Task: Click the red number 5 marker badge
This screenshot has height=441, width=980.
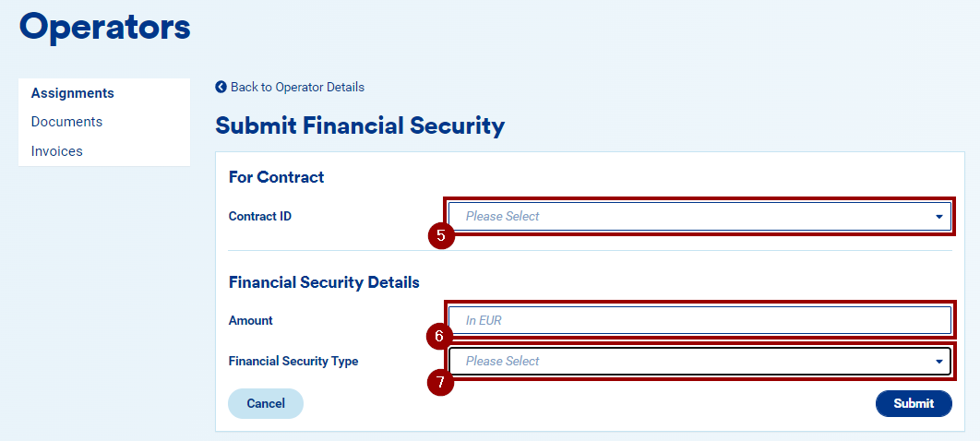Action: pos(441,236)
